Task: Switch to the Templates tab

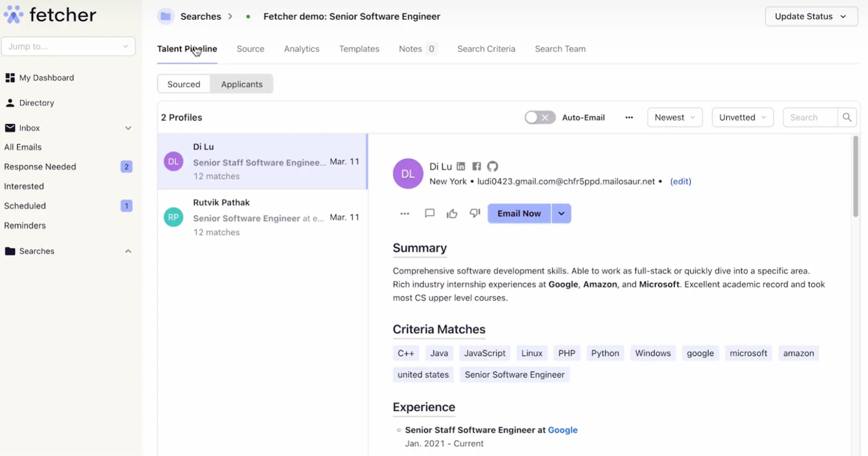Action: (359, 49)
